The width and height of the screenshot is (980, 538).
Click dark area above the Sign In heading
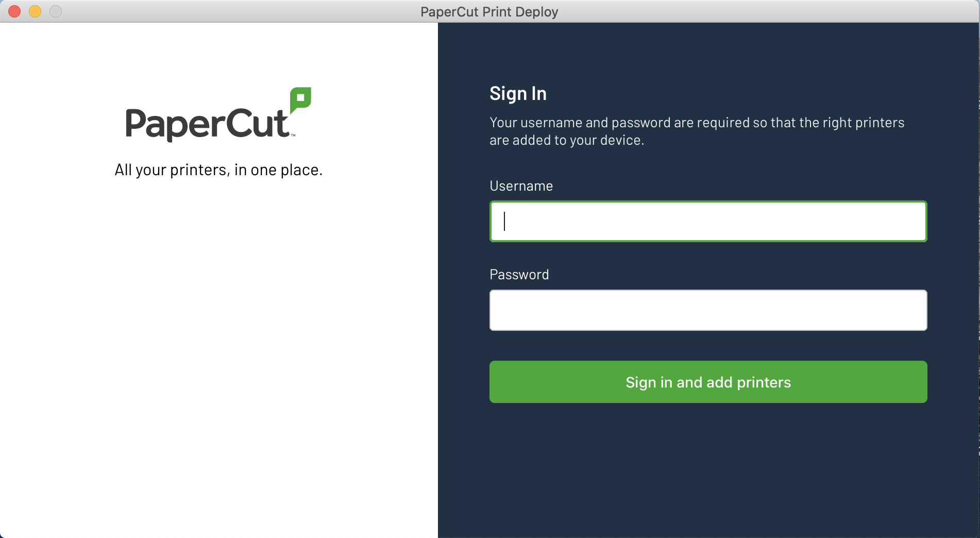click(x=708, y=52)
